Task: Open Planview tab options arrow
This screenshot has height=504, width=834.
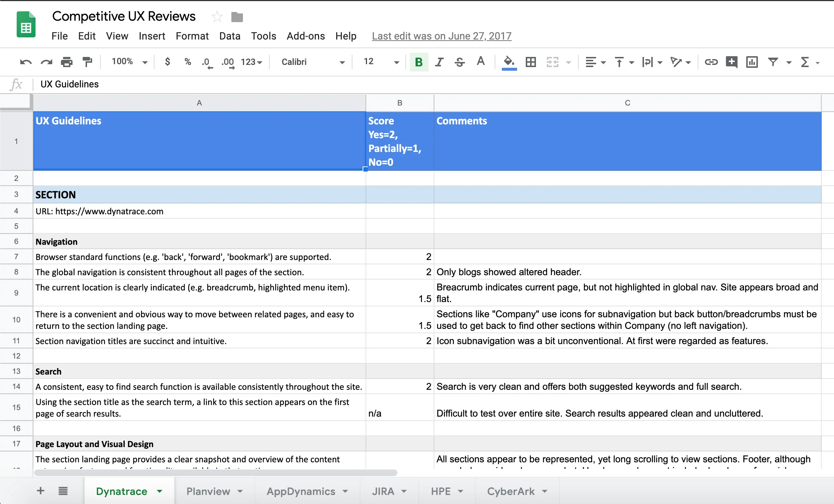Action: (x=240, y=491)
